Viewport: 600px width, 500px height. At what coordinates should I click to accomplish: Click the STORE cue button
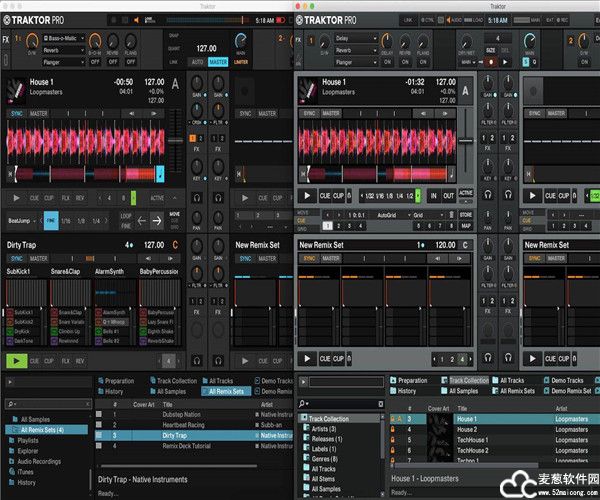[466, 214]
